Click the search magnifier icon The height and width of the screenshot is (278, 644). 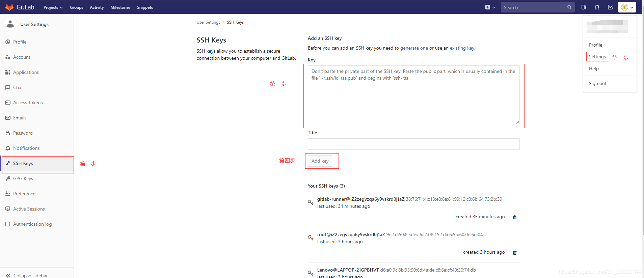pos(569,7)
